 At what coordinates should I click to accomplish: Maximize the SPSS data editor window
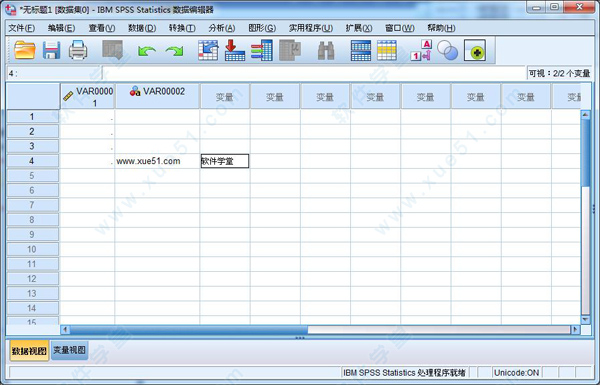pyautogui.click(x=554, y=7)
